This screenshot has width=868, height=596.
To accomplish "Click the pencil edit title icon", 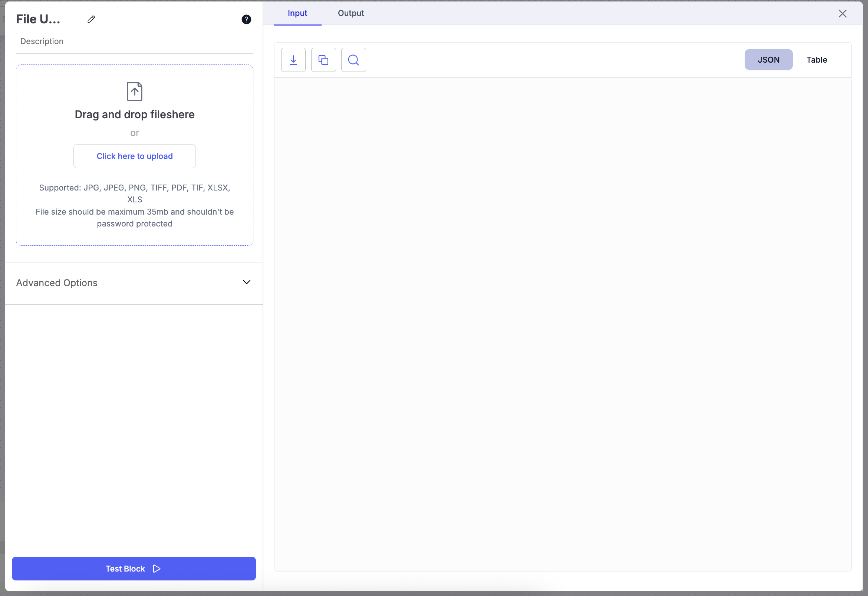I will (x=91, y=19).
